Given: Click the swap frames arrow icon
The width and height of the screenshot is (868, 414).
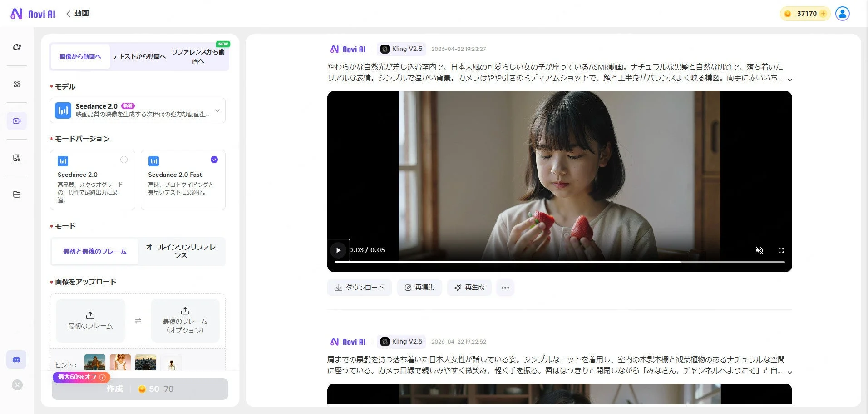Looking at the screenshot, I should pyautogui.click(x=138, y=320).
